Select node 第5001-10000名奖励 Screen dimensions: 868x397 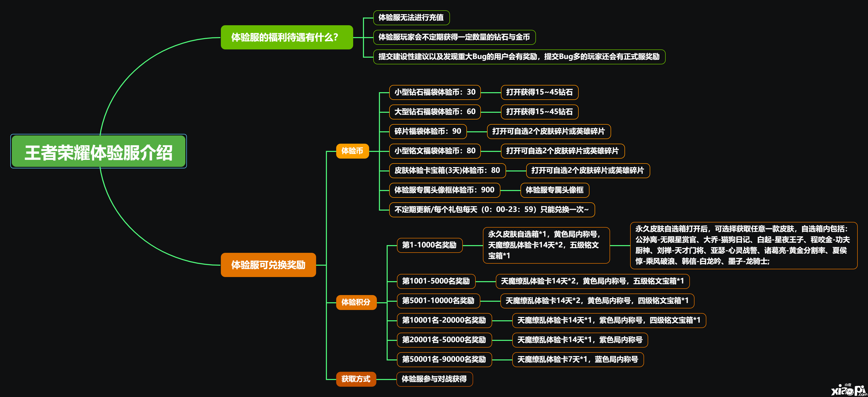coord(438,301)
